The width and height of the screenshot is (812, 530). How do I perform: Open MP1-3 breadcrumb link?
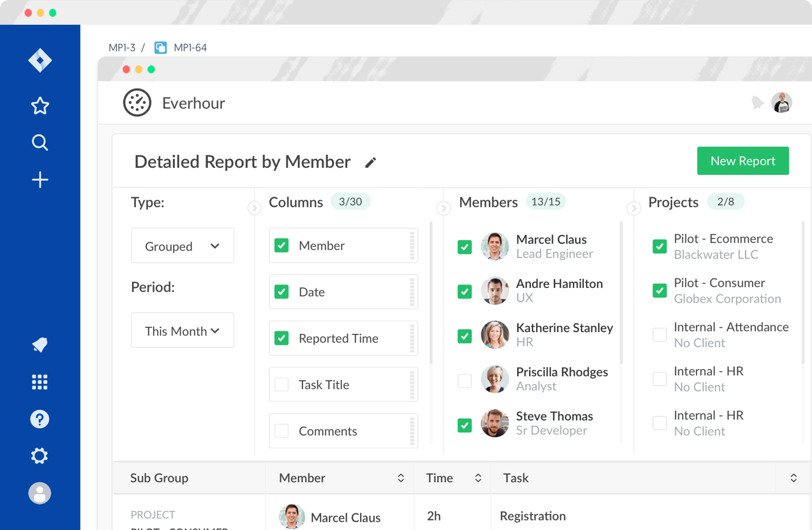(122, 48)
